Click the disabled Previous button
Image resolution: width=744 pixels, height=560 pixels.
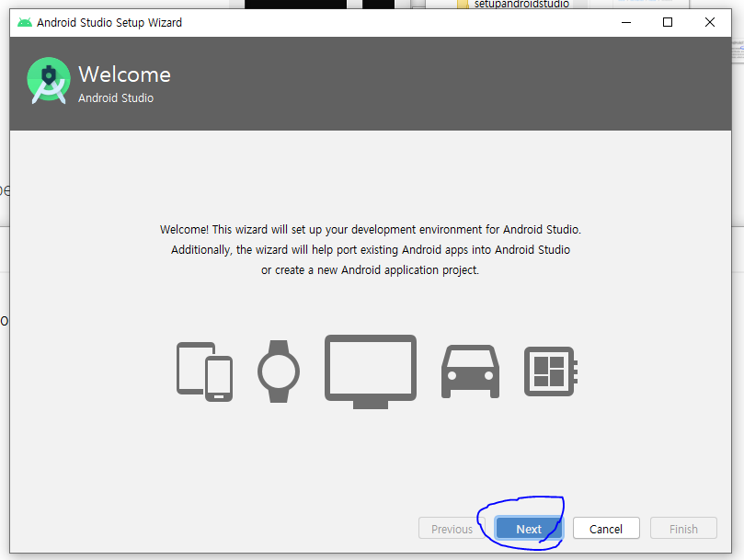coord(452,528)
